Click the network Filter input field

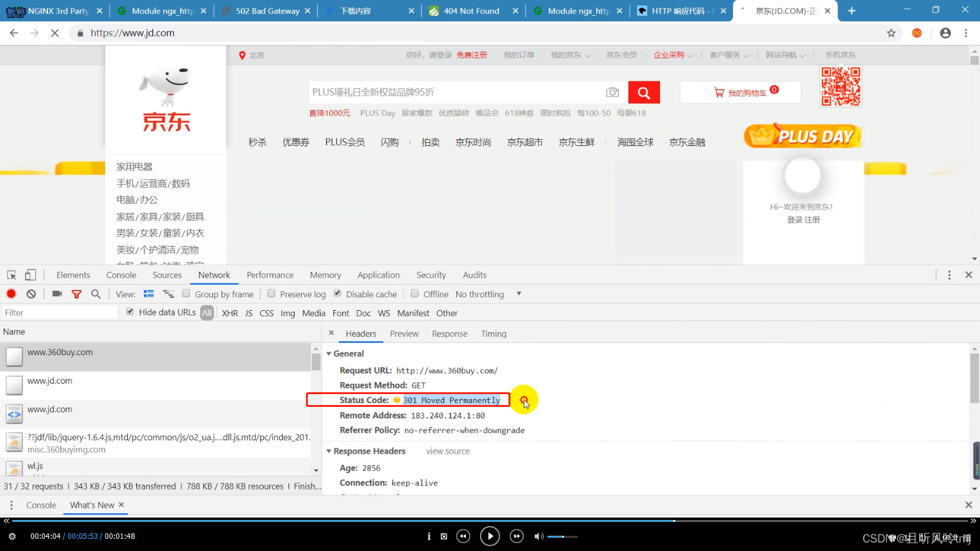[x=59, y=313]
